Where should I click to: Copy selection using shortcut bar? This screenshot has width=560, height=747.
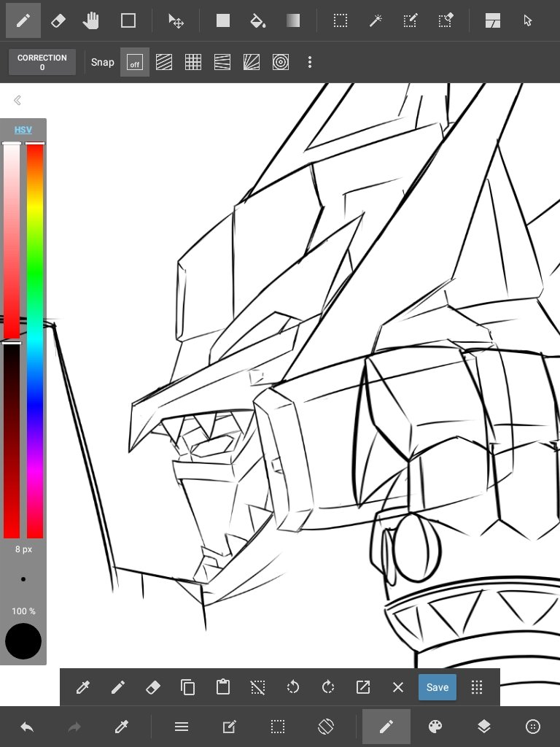click(x=187, y=687)
